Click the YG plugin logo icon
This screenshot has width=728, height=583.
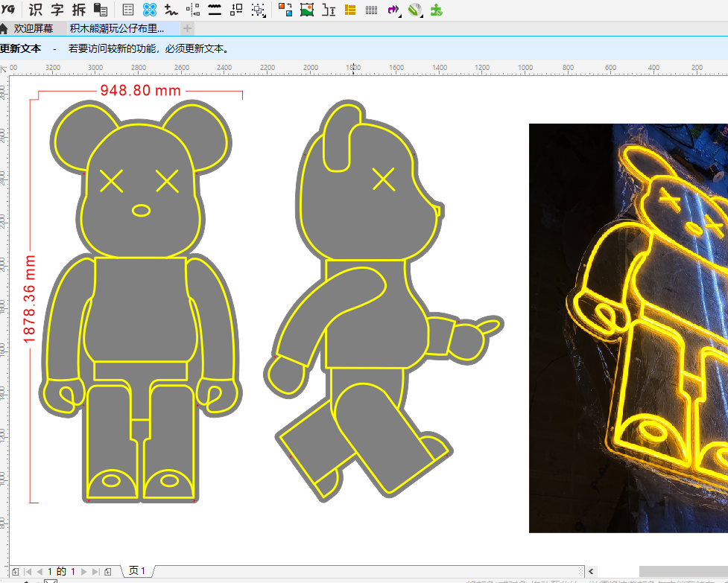click(8, 9)
